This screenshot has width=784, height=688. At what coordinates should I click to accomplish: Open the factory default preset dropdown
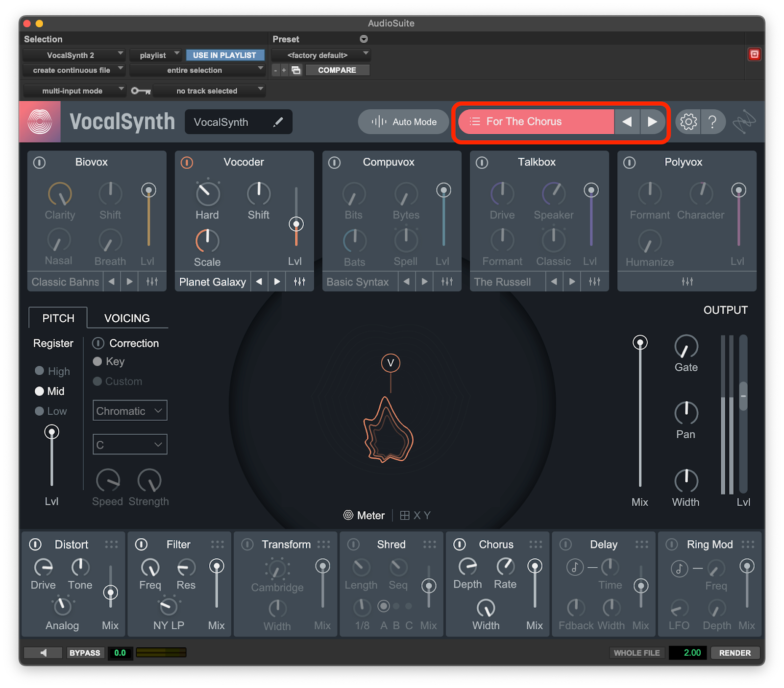pos(321,55)
